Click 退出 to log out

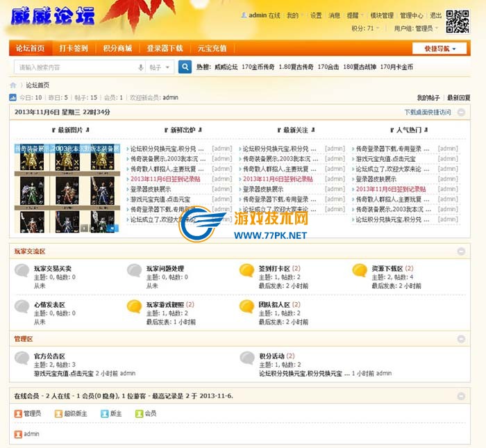[x=435, y=15]
